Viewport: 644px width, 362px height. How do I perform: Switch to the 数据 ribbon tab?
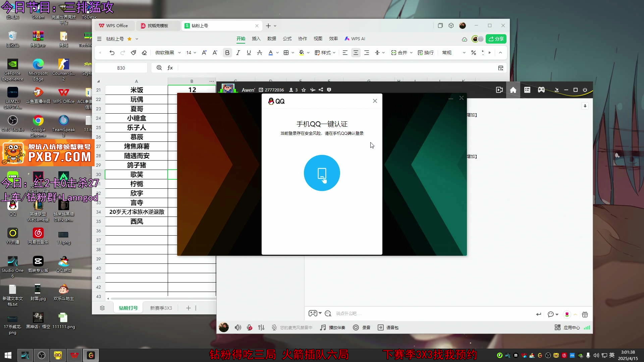271,39
